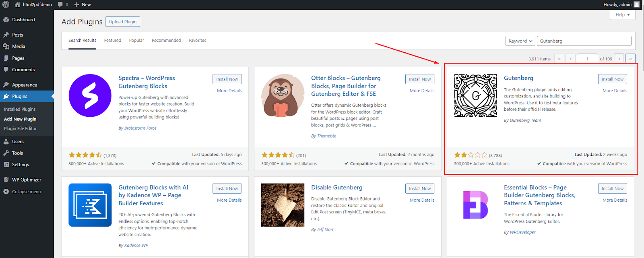Switch to the Featured tab

coord(113,41)
